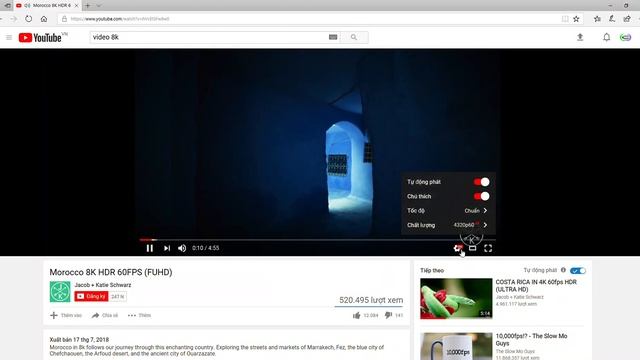Image resolution: width=640 pixels, height=360 pixels.
Task: Click the Chia sẻ share button
Action: [x=104, y=315]
